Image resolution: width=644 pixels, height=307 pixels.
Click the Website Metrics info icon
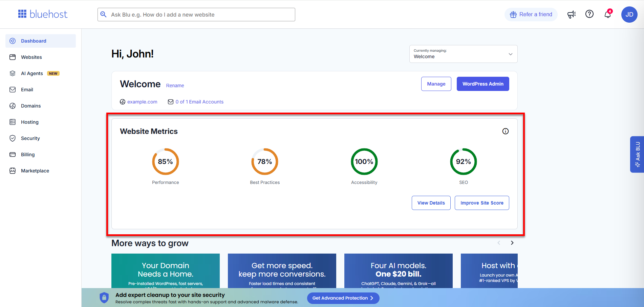tap(506, 131)
